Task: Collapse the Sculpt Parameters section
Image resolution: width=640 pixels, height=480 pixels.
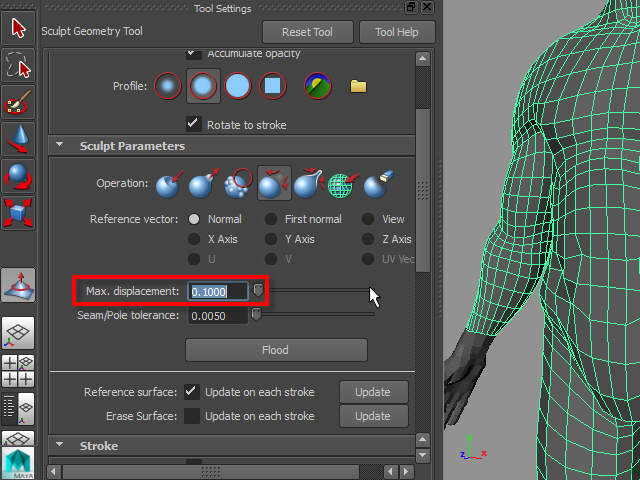Action: point(59,146)
